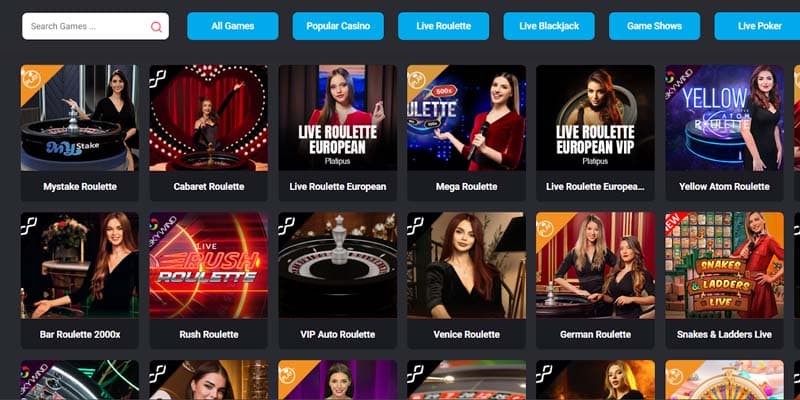The width and height of the screenshot is (800, 400).
Task: Click the Venice Roulette title link
Action: (x=466, y=335)
